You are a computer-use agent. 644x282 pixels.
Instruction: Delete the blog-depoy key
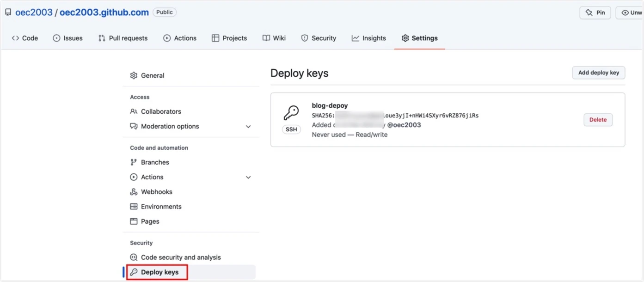tap(598, 120)
